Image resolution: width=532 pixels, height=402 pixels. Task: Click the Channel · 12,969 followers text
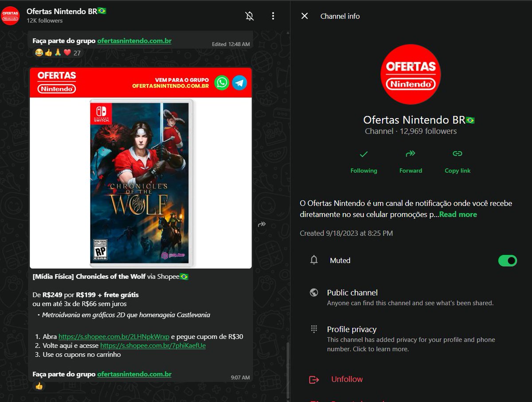click(411, 131)
